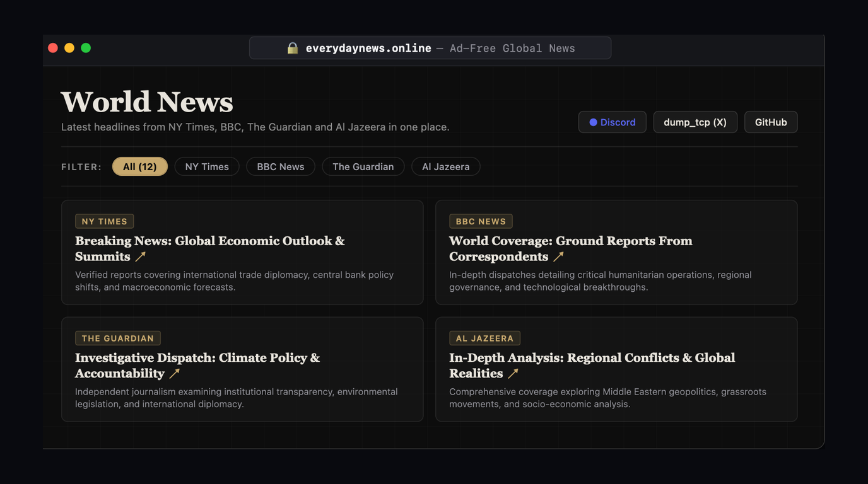Filter headlines by The Guardian

coord(363,166)
